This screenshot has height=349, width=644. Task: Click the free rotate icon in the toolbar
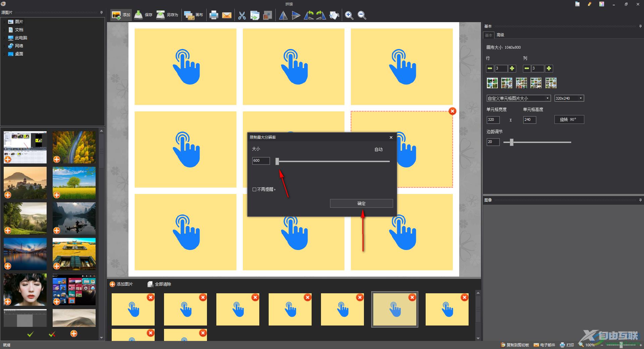[334, 15]
